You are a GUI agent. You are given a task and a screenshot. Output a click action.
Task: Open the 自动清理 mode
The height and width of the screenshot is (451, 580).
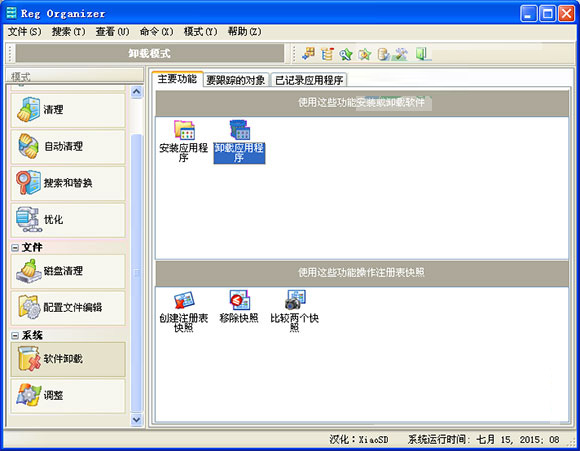coord(68,147)
